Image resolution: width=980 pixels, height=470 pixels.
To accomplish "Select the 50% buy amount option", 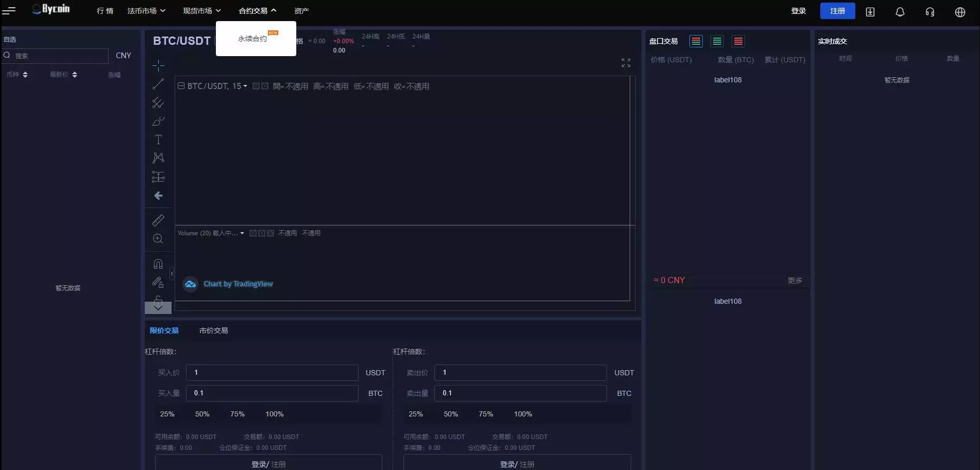I will pos(202,413).
